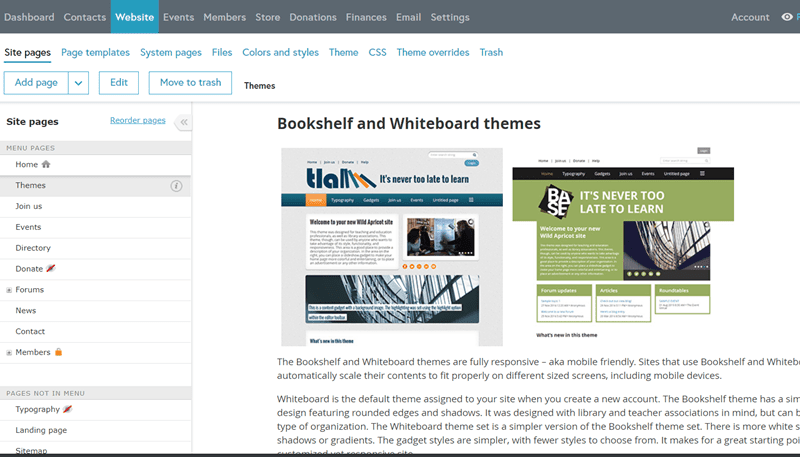The height and width of the screenshot is (457, 800).
Task: Select the Themes page in the list
Action: tap(95, 186)
